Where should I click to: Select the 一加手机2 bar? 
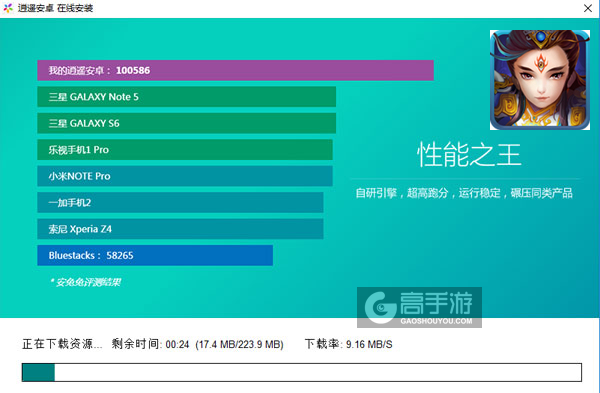click(x=180, y=202)
